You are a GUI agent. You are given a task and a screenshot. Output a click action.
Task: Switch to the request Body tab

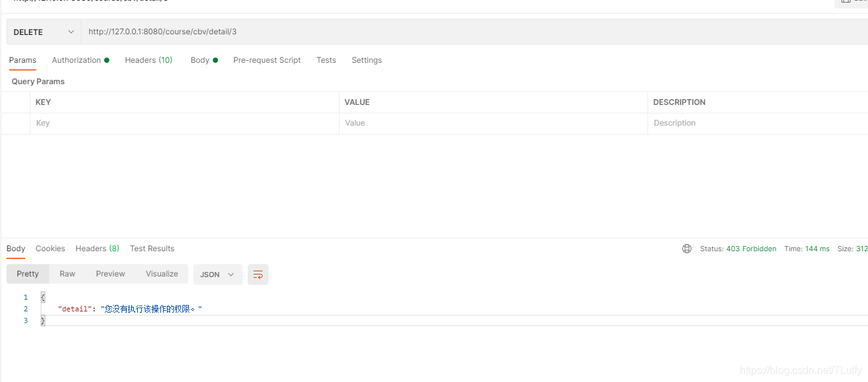coord(204,60)
